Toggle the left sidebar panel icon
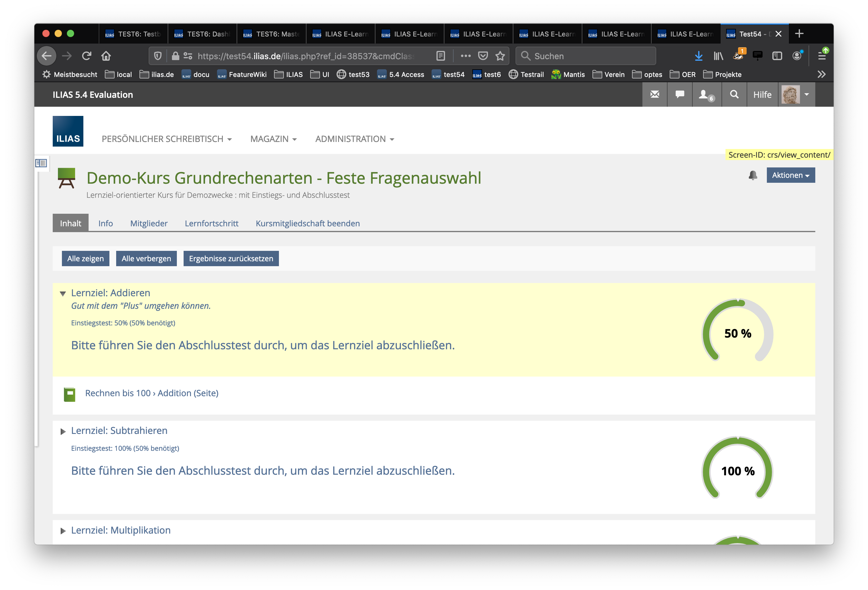Image resolution: width=868 pixels, height=590 pixels. click(41, 163)
